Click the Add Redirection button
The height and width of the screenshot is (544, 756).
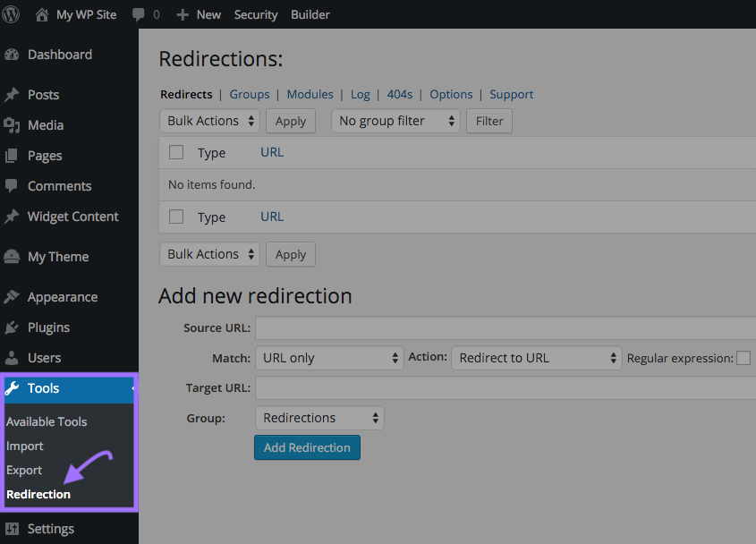pos(307,447)
